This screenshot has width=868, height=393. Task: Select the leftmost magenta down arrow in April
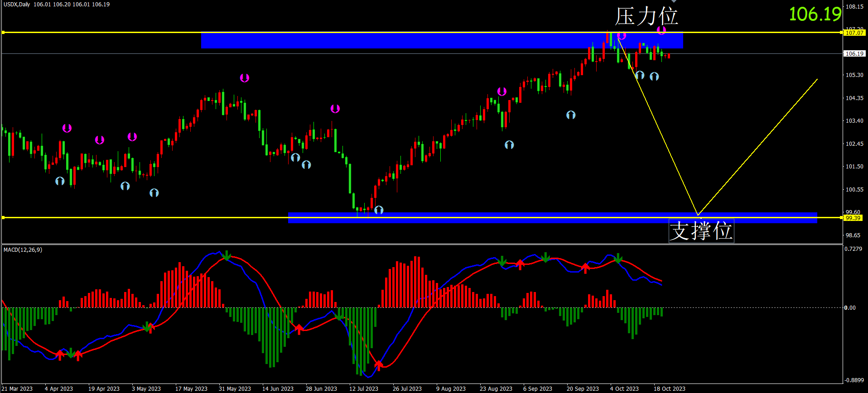pos(67,128)
